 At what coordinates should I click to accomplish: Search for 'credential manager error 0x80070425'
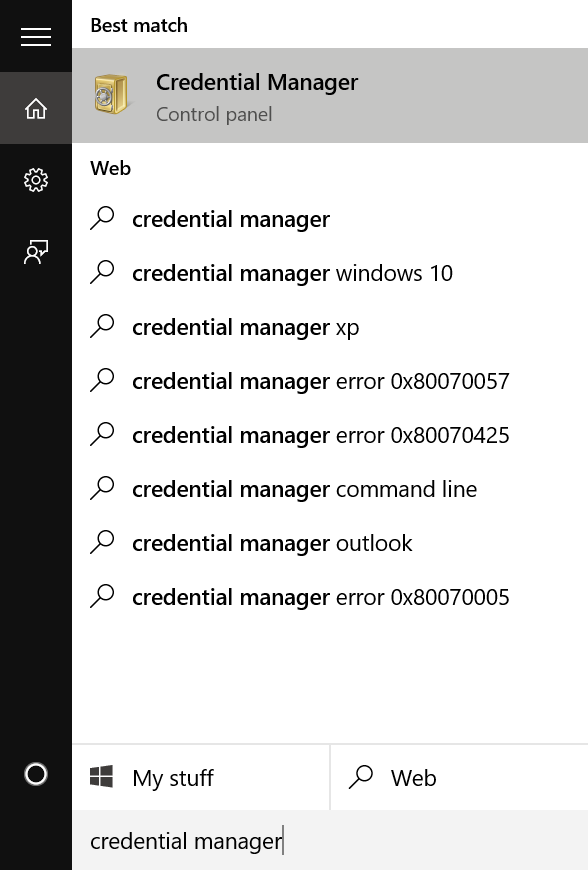[320, 434]
